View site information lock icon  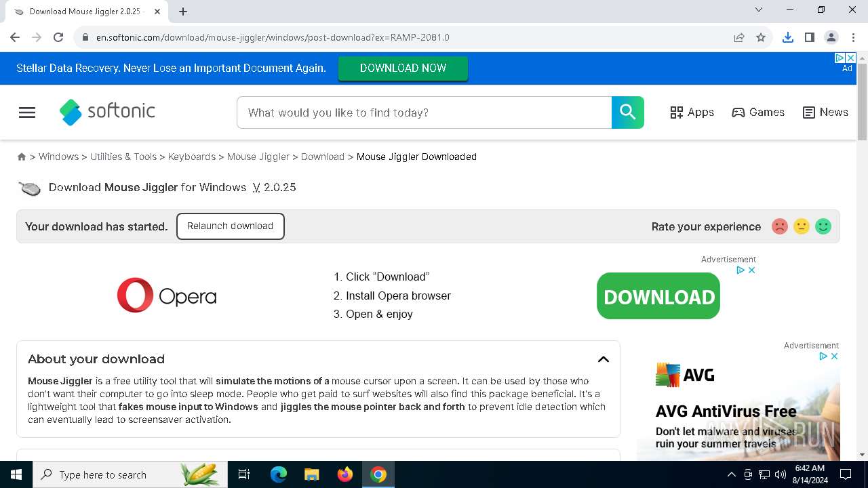85,37
